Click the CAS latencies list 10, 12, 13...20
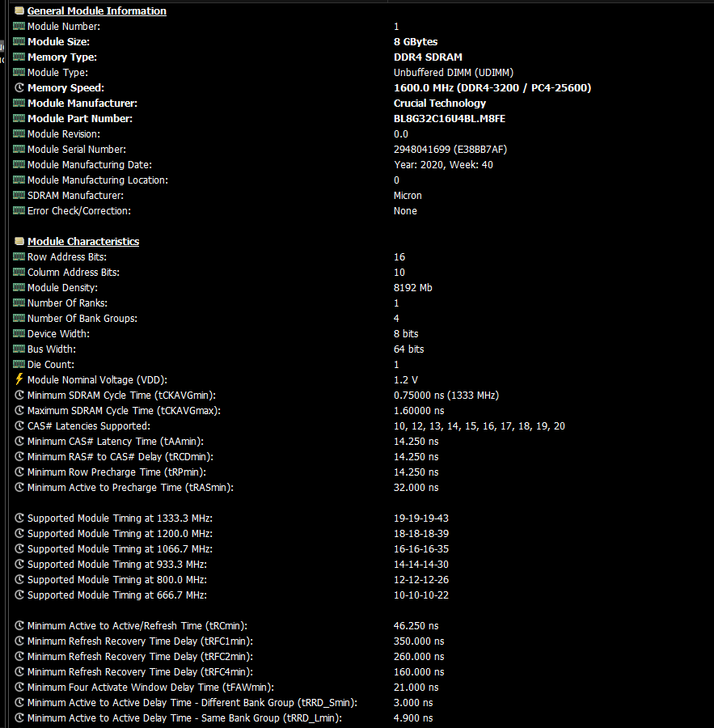This screenshot has width=714, height=728. [479, 425]
